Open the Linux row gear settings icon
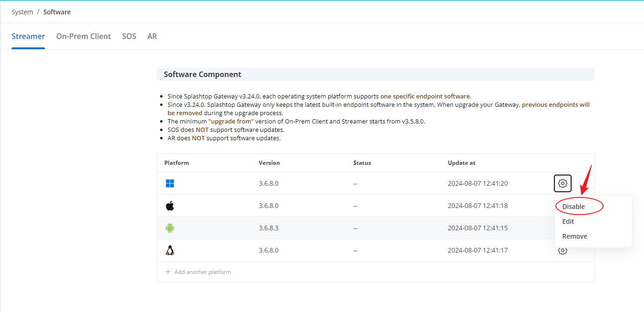Image resolution: width=644 pixels, height=312 pixels. (x=562, y=251)
